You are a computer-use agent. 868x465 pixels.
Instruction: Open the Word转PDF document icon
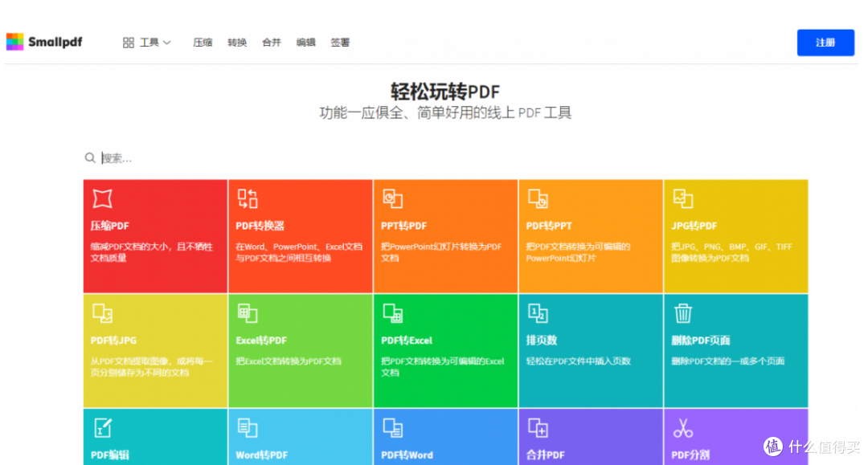coord(248,428)
